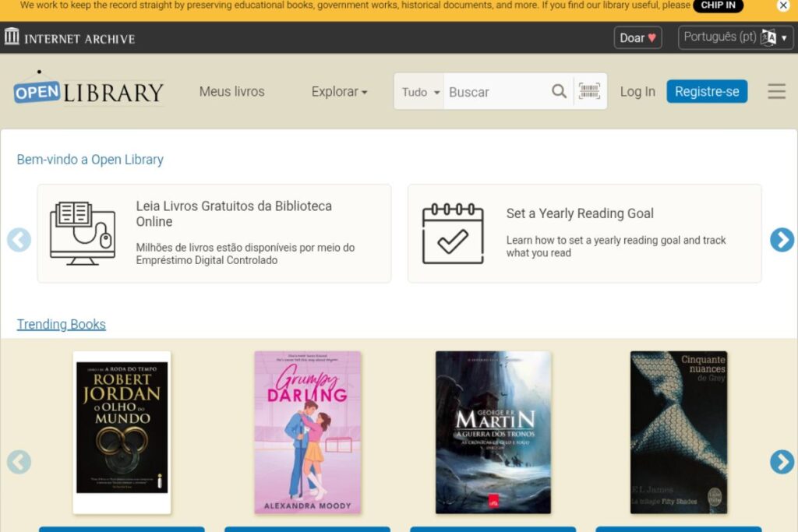Click welcome carousel previous arrow

click(19, 240)
